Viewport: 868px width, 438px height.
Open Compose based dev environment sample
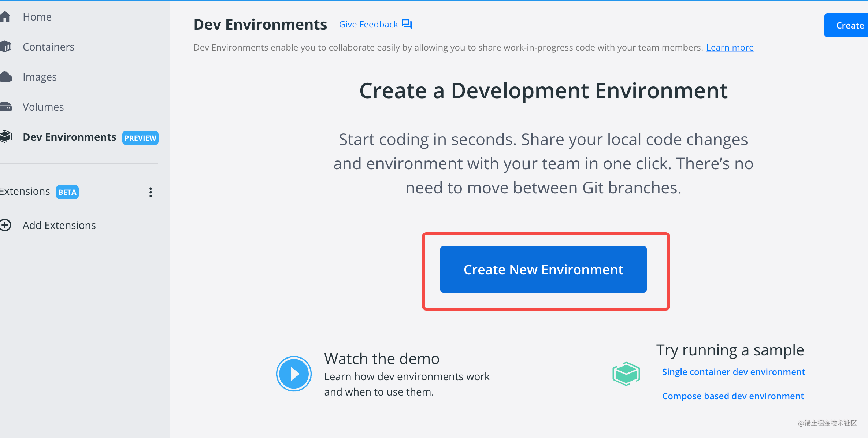tap(733, 396)
